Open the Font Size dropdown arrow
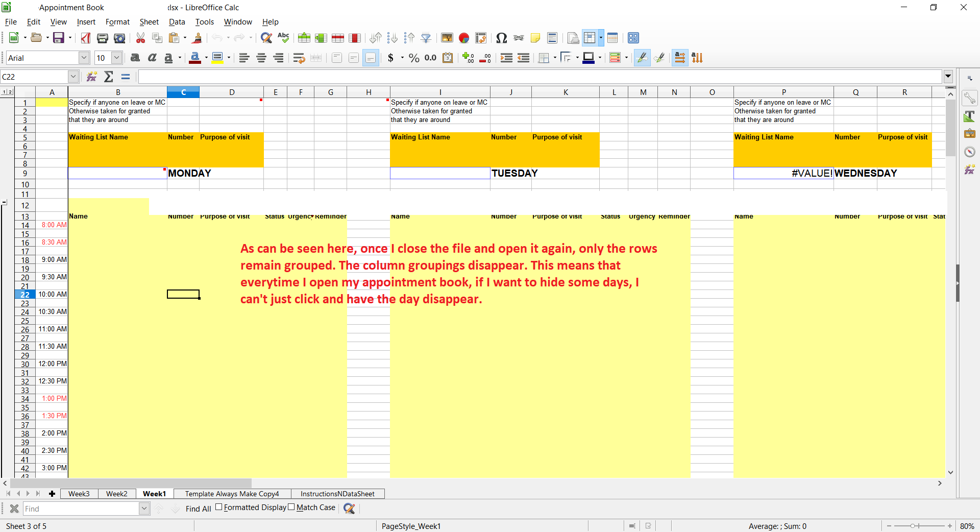This screenshot has height=532, width=980. point(117,58)
